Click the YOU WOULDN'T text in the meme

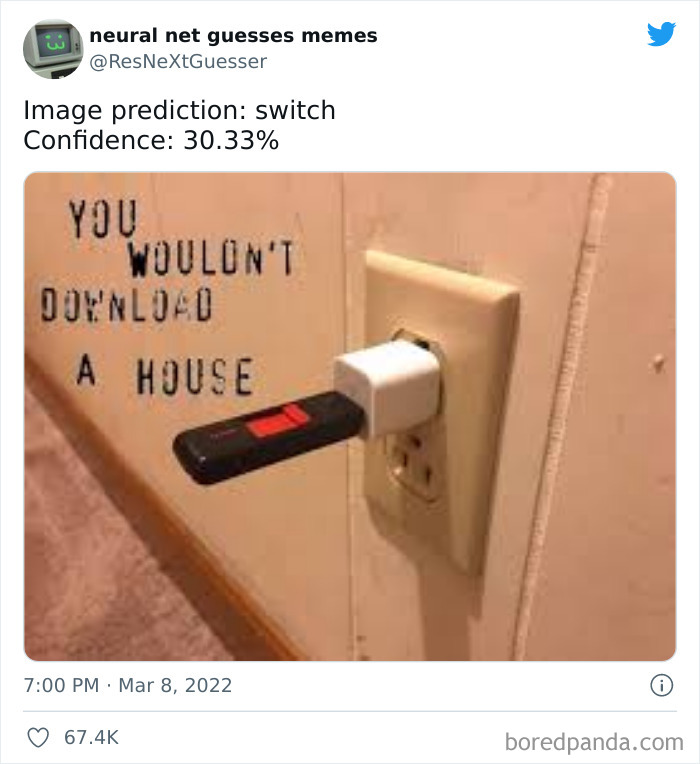pyautogui.click(x=181, y=239)
